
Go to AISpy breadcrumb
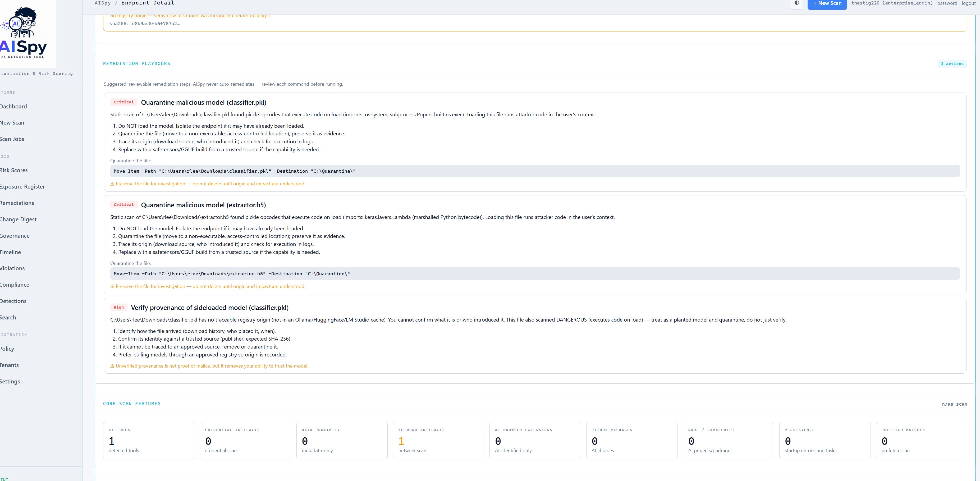pyautogui.click(x=103, y=3)
